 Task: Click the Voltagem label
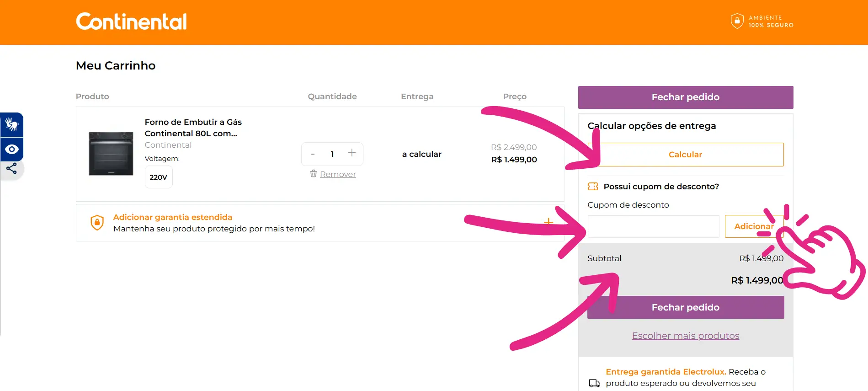point(162,159)
